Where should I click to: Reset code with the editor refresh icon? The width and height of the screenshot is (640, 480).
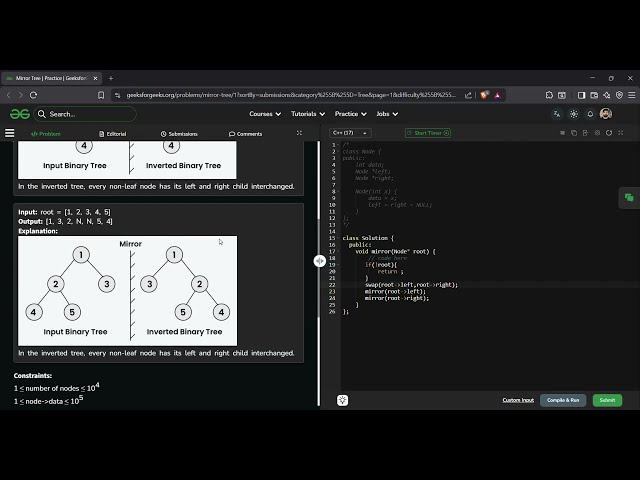[x=609, y=133]
